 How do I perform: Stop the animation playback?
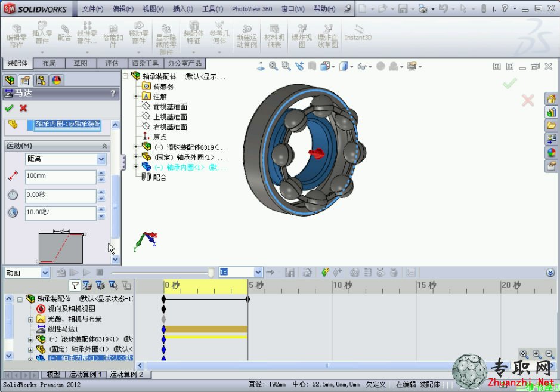(100, 273)
